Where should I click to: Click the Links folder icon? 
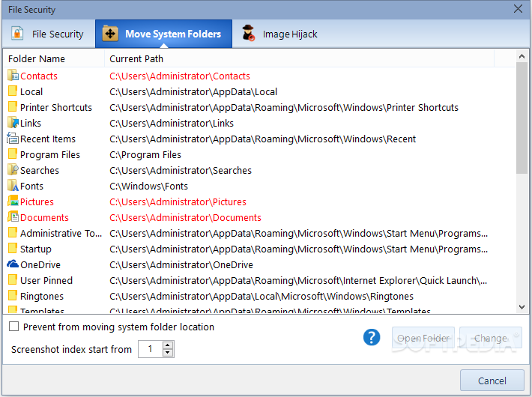(x=13, y=123)
